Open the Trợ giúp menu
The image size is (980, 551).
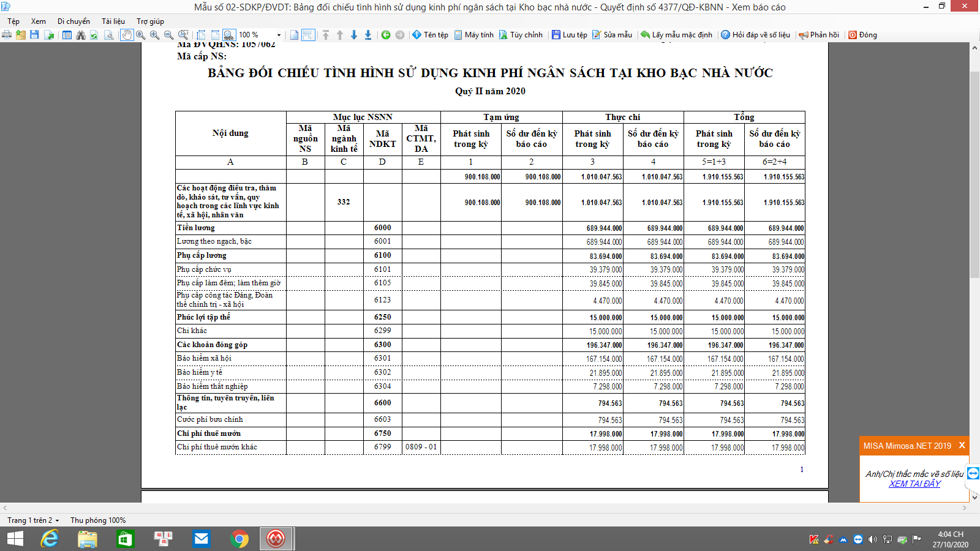[150, 21]
